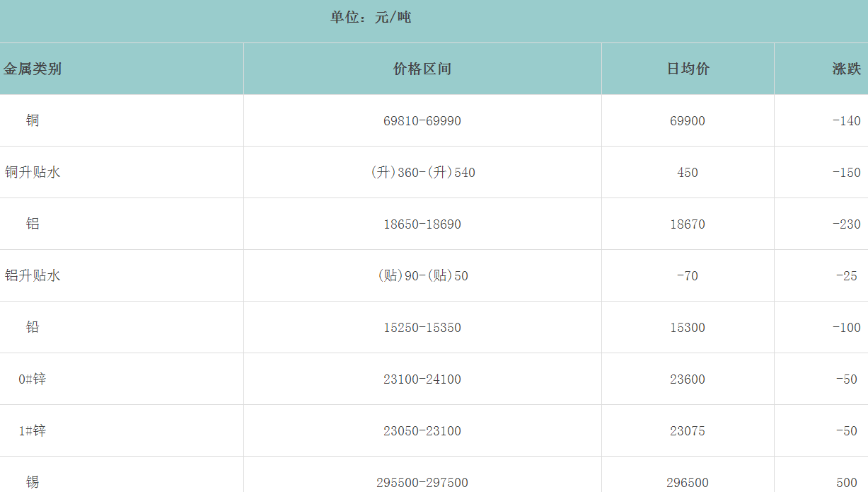This screenshot has height=492, width=868.
Task: Select the 铜升贴水 row label
Action: tap(33, 172)
